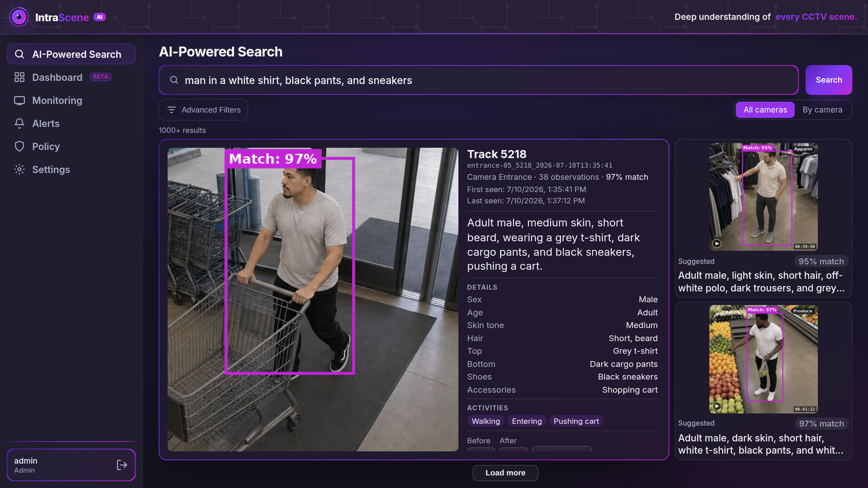The height and width of the screenshot is (488, 868).
Task: Open the Produce camera suggested thumbnail
Action: point(763,359)
